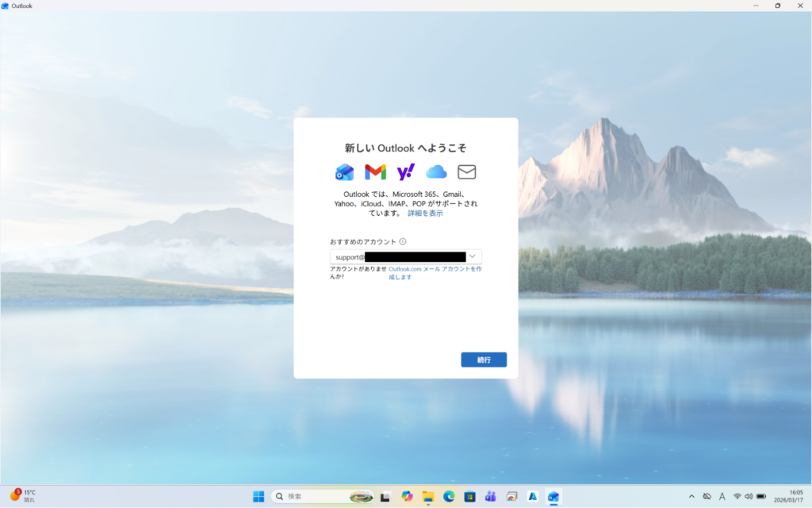Click the generic envelope mail icon
This screenshot has height=508, width=812.
(466, 172)
